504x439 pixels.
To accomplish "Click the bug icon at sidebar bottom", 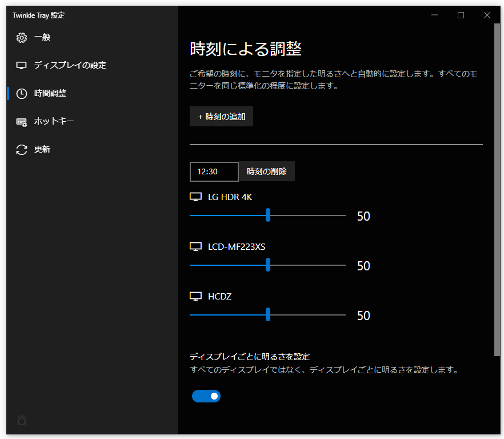I will coord(22,421).
